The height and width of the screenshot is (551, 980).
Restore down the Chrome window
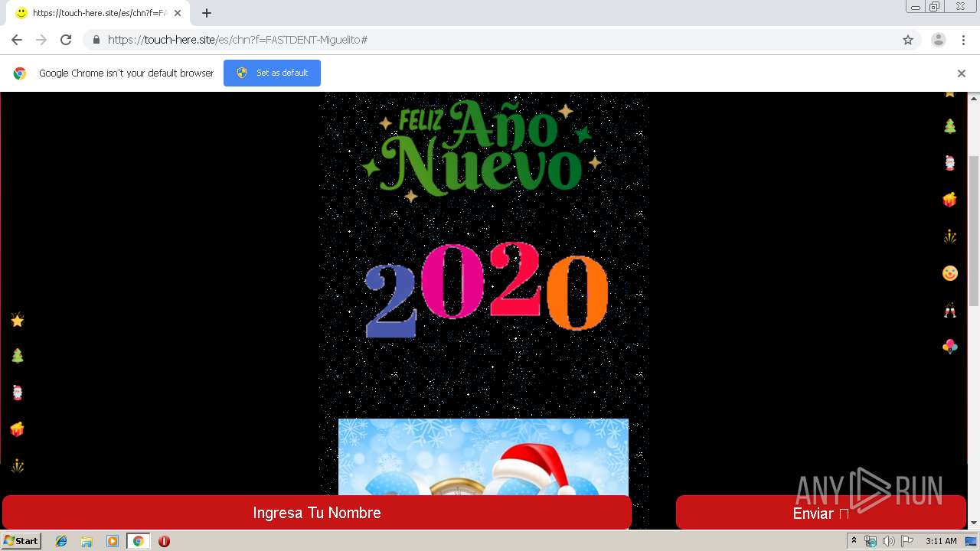pos(934,7)
